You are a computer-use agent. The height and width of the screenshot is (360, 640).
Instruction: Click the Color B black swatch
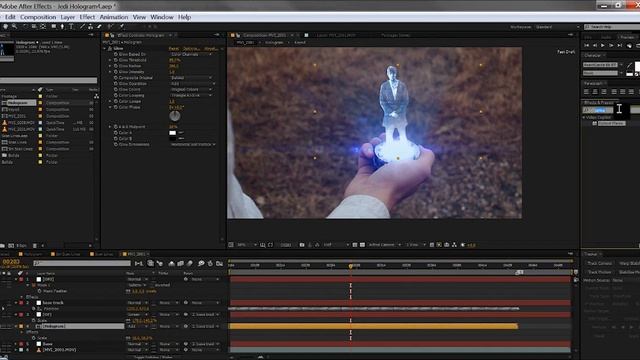click(x=173, y=139)
